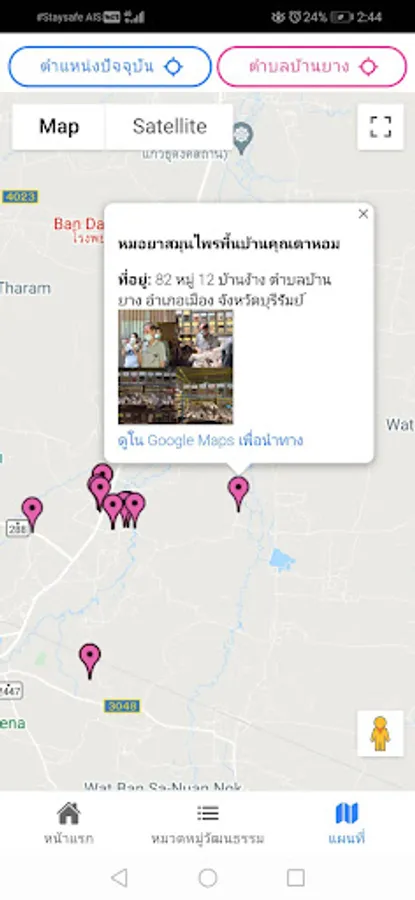Select pink marker below the popup

tap(238, 493)
